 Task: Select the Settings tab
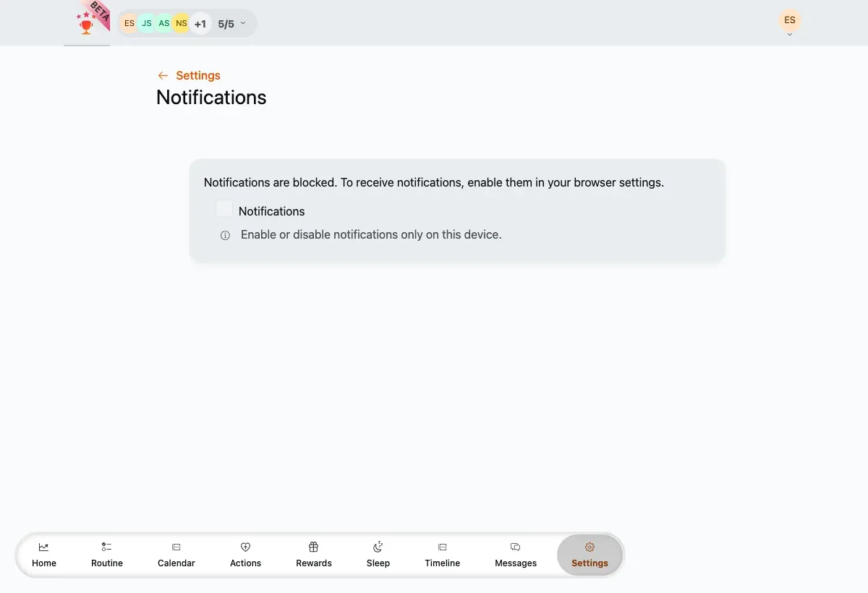[x=590, y=555]
